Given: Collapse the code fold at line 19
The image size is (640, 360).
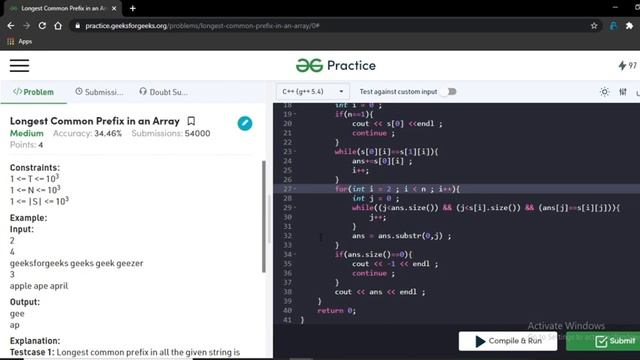Looking at the screenshot, I should tap(295, 114).
